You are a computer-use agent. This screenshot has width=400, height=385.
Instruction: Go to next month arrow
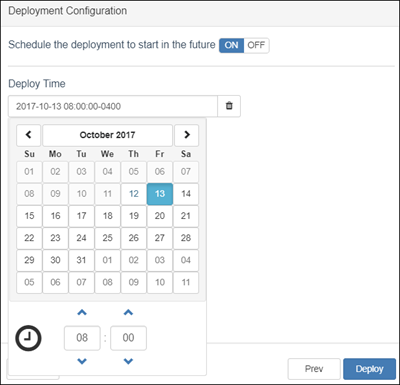tap(187, 135)
